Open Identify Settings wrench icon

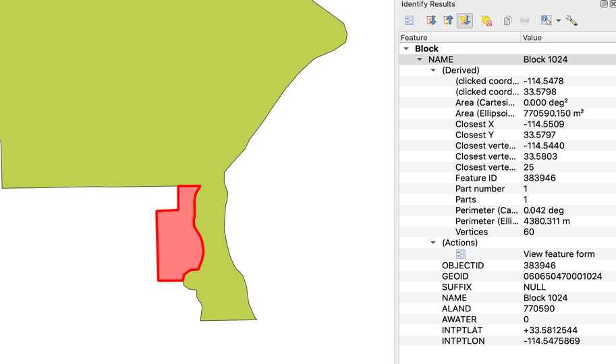point(571,20)
